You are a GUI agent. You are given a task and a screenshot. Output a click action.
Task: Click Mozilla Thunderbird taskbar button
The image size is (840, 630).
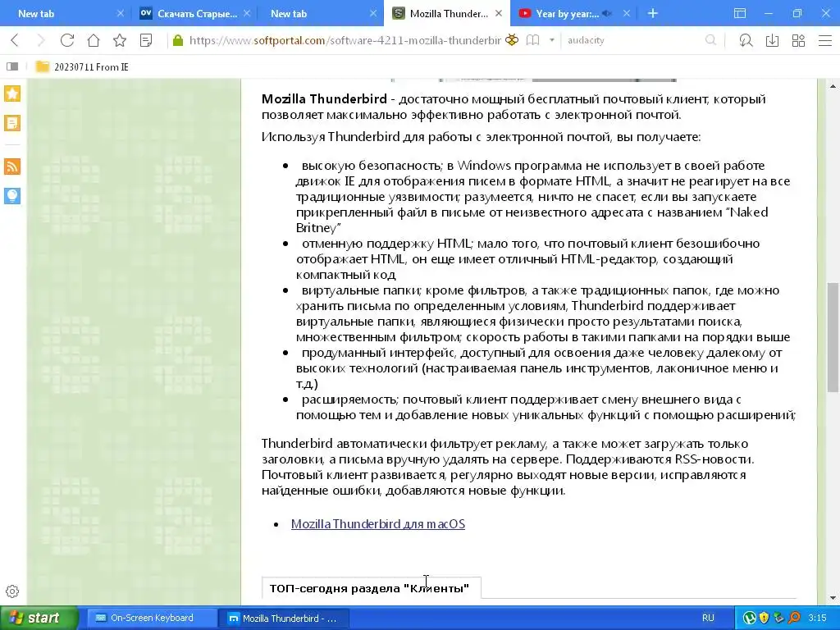pyautogui.click(x=284, y=618)
